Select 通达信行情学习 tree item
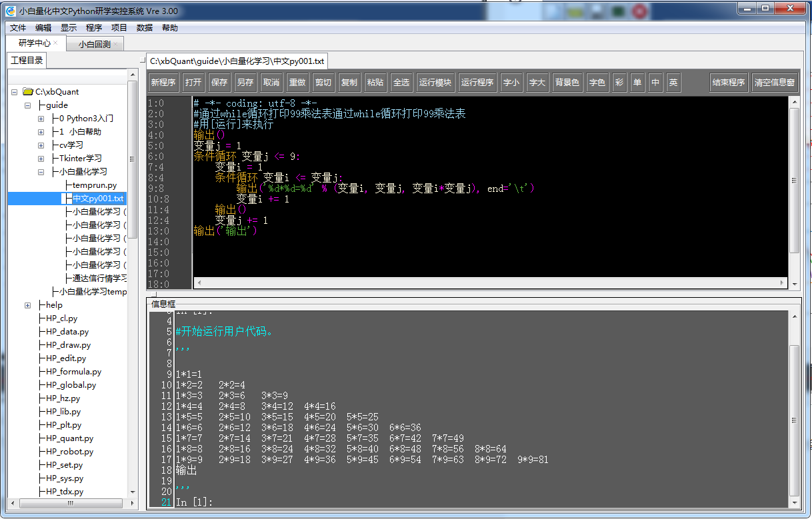This screenshot has width=812, height=519. (99, 278)
